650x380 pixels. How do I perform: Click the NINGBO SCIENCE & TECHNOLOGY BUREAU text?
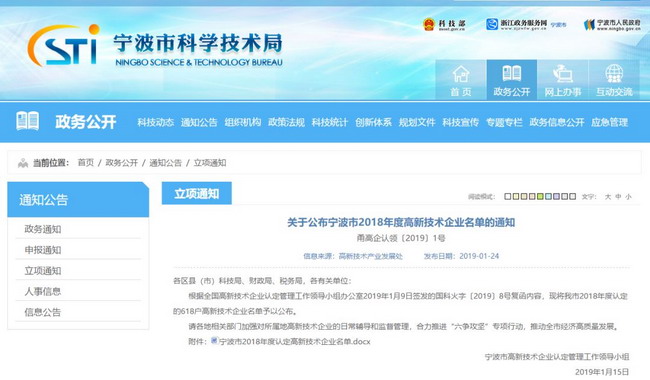pyautogui.click(x=199, y=63)
